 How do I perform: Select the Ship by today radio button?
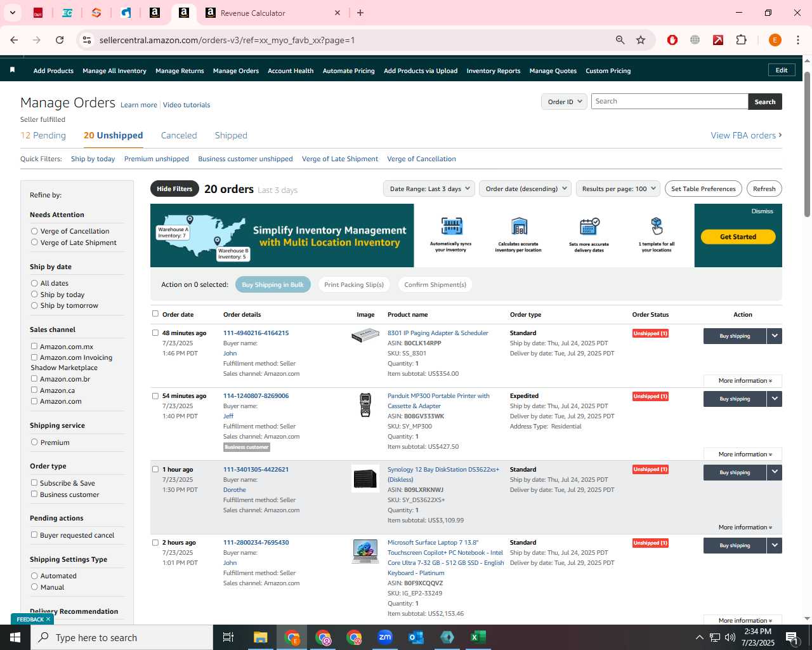coord(34,294)
